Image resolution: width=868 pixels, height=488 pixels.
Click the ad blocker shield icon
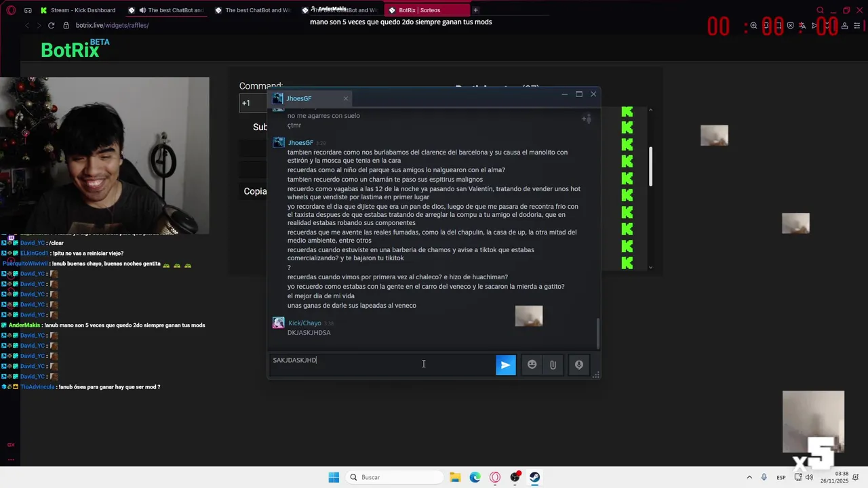pos(791,26)
